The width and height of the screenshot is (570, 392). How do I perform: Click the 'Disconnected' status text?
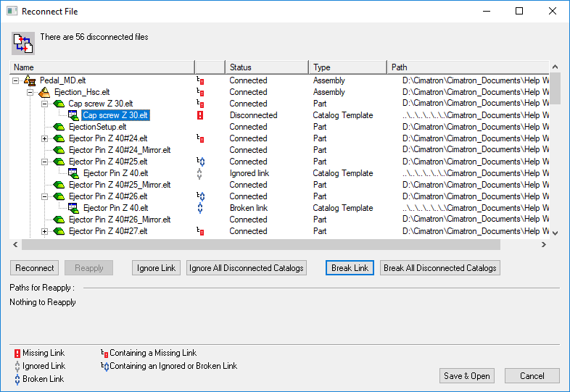tap(253, 115)
